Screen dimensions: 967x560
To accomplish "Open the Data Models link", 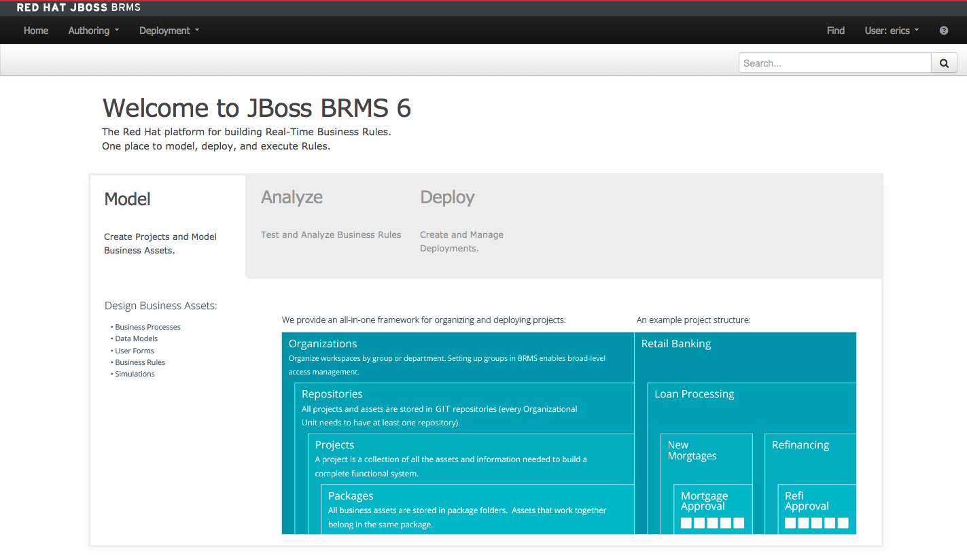I will (136, 338).
